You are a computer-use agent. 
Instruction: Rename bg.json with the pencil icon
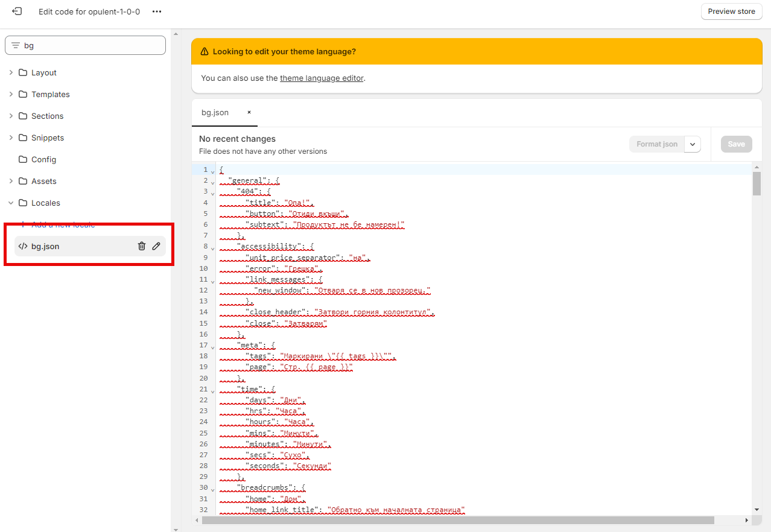156,246
